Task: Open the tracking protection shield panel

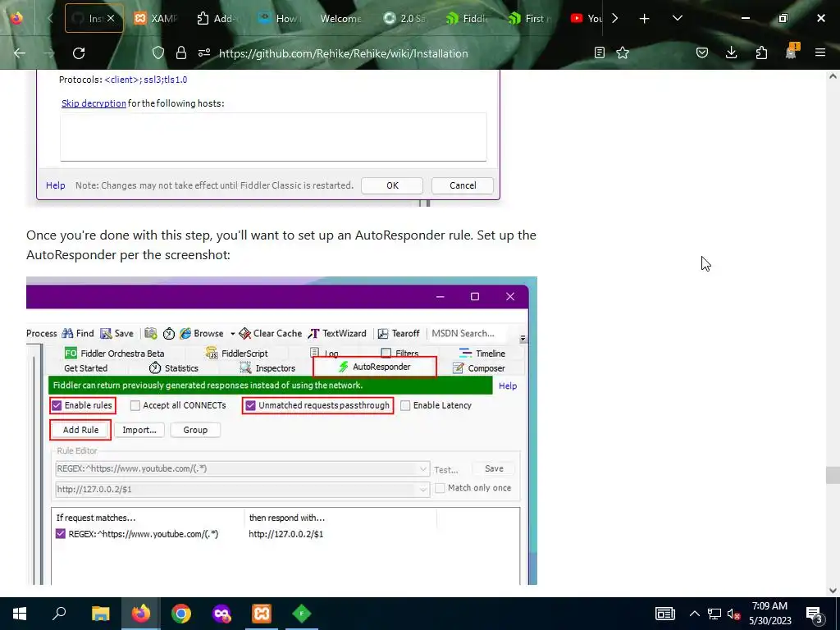Action: 158,52
